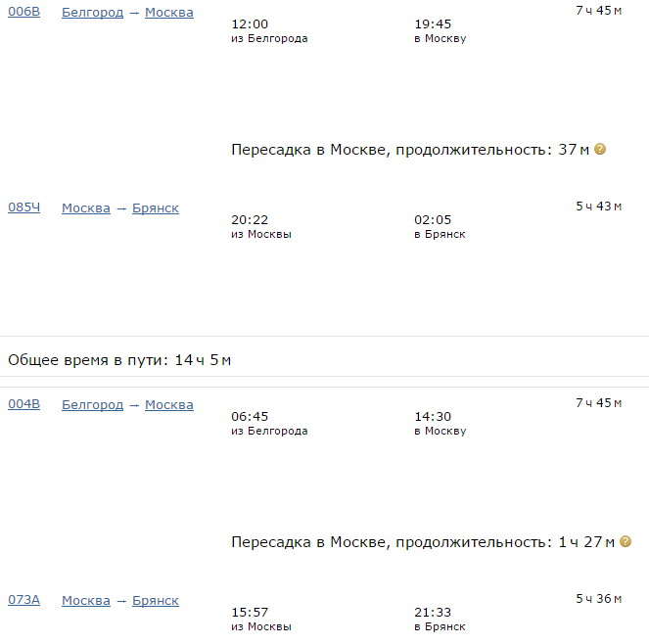Click Белгород link in the 006В row
The image size is (649, 644).
[92, 13]
